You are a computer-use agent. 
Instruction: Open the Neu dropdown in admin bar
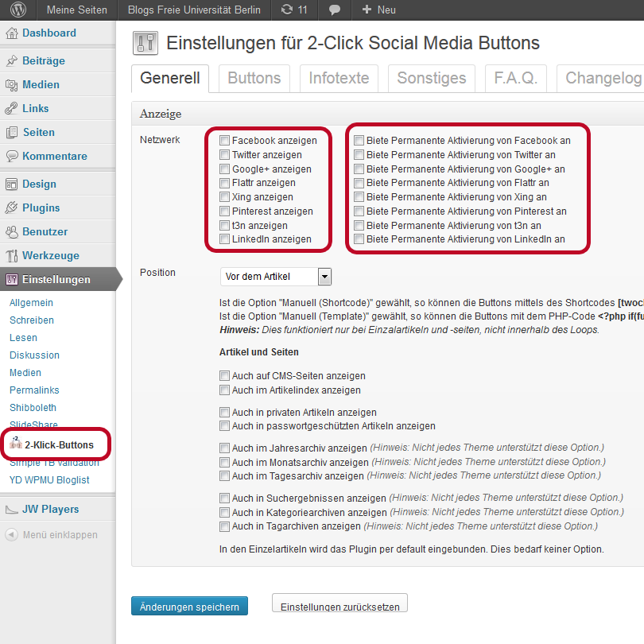(378, 10)
